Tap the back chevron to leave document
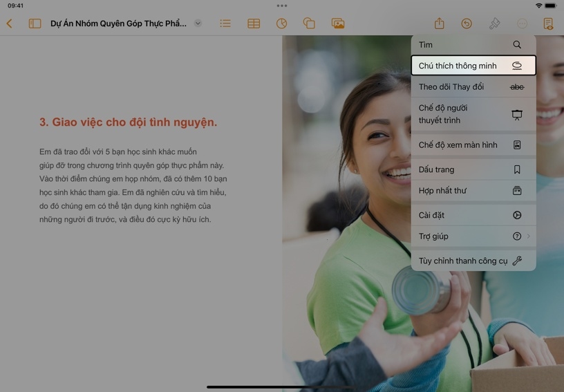Screen dimensions: 564x392 click(x=10, y=24)
